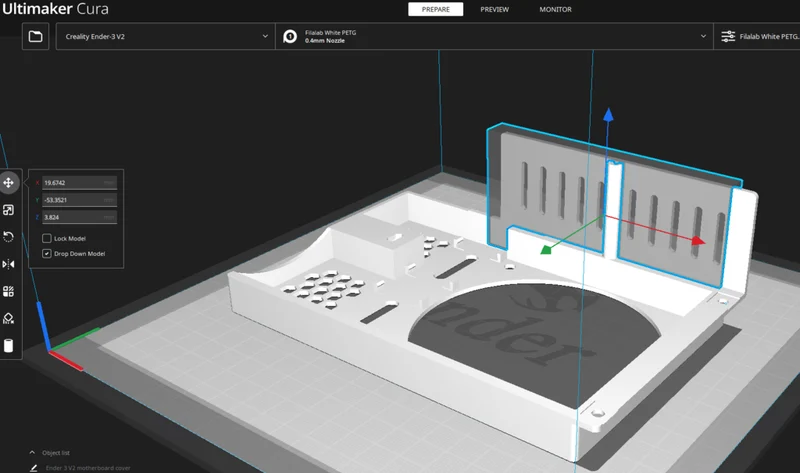Select the Rotate tool
Viewport: 800px width, 473px height.
[9, 237]
